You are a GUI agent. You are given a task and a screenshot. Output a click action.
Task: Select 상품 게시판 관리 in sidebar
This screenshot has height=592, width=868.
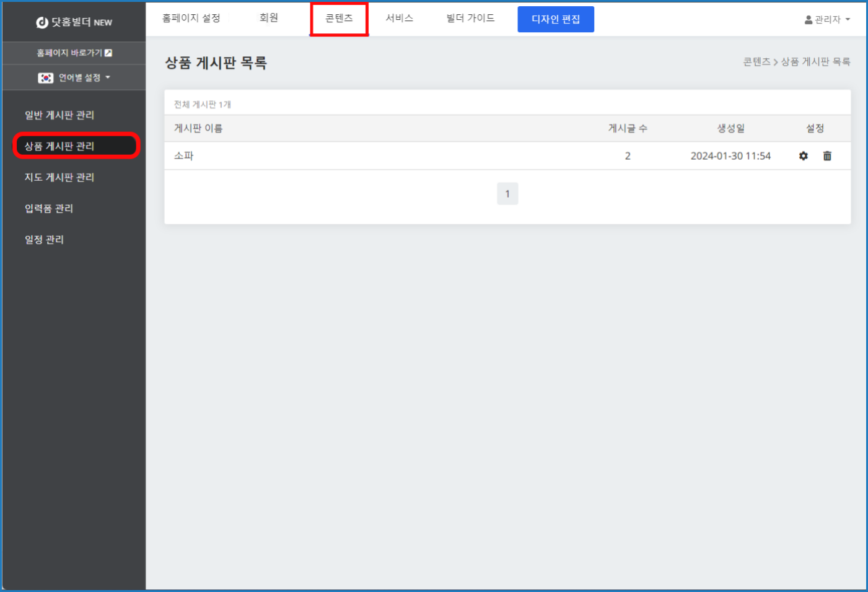coord(59,146)
